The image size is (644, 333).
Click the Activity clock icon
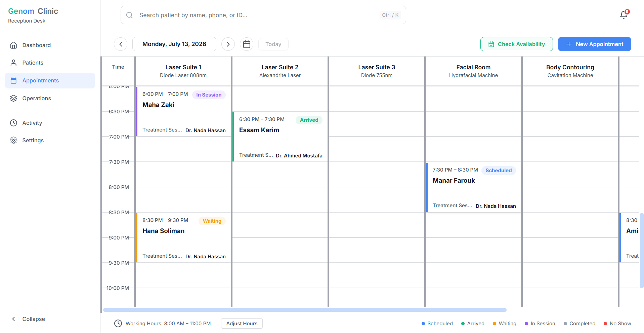[x=13, y=123]
